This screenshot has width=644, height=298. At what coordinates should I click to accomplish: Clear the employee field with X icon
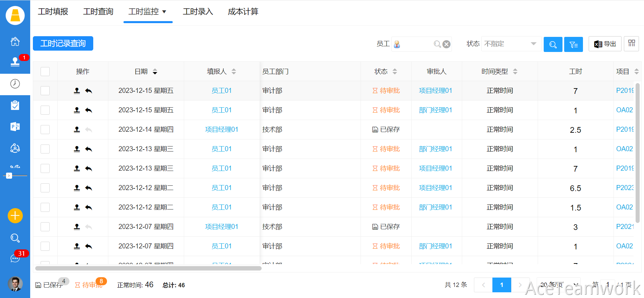click(x=446, y=44)
